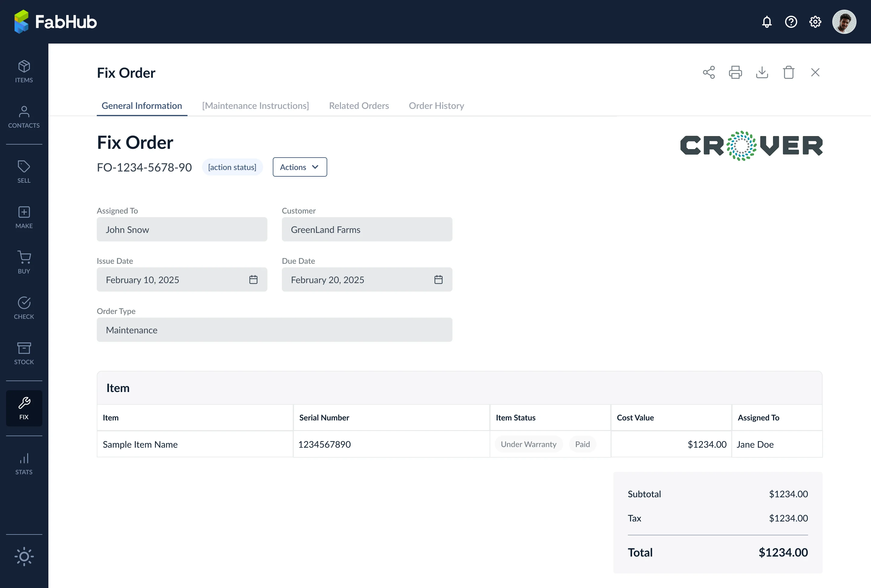The height and width of the screenshot is (588, 871).
Task: Click the Under Warranty status tag
Action: click(528, 444)
